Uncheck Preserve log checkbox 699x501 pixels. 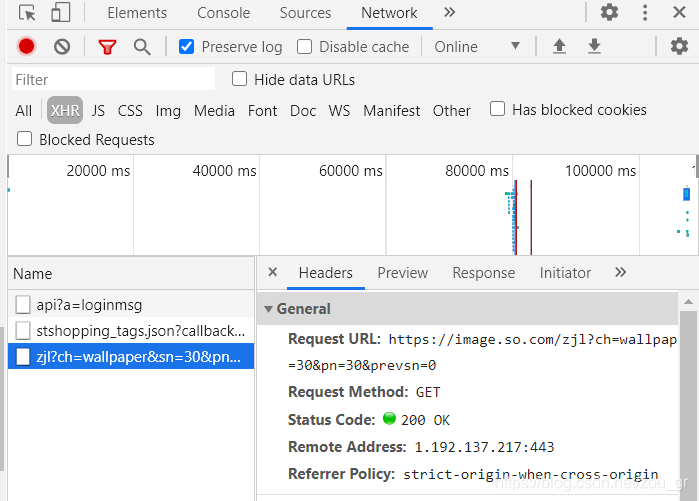(x=186, y=46)
